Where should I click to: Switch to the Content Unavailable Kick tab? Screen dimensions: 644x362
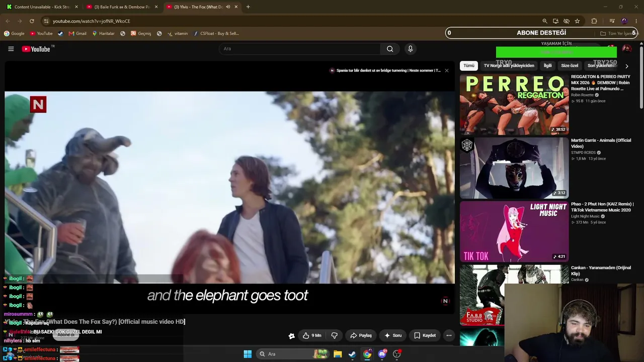(42, 7)
